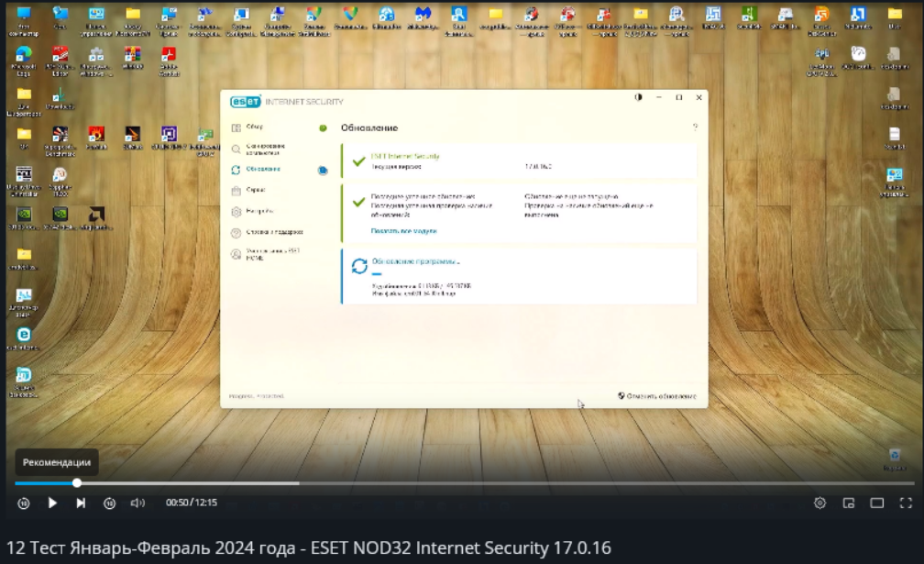
Task: Open the ESET HOME account section
Action: pyautogui.click(x=272, y=254)
